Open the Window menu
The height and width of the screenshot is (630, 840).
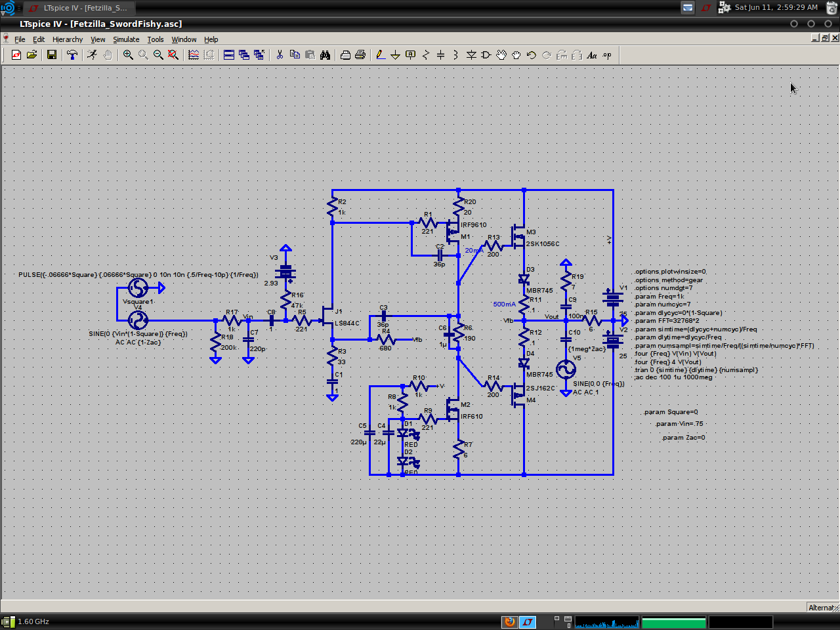[x=184, y=39]
